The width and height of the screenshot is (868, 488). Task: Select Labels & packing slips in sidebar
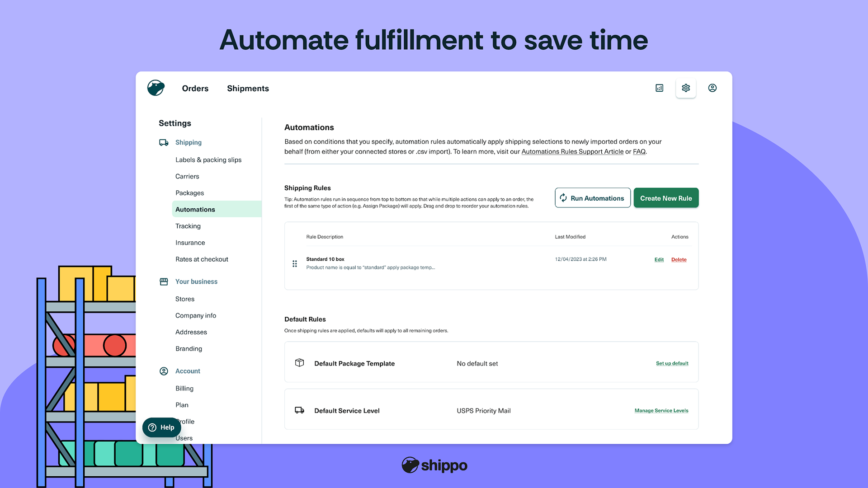[x=208, y=160]
